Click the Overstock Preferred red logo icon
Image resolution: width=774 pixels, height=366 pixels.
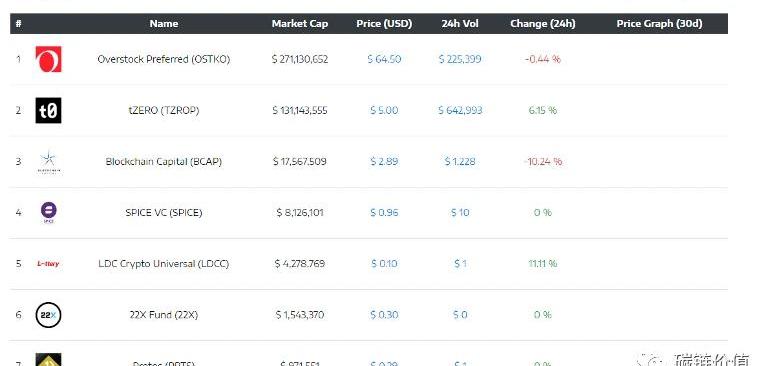(48, 59)
